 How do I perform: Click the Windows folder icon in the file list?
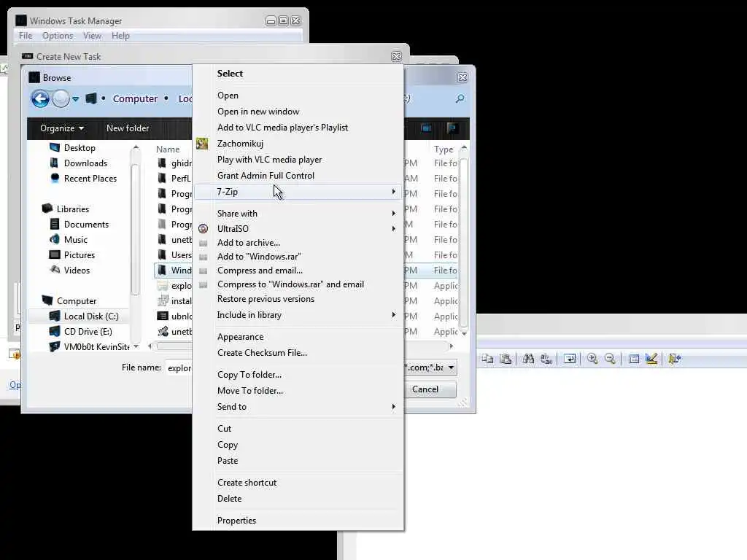162,270
